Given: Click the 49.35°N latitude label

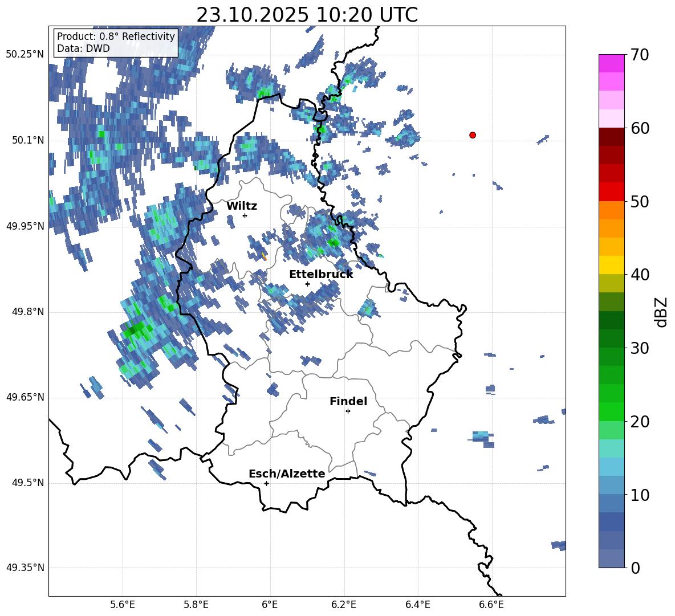Looking at the screenshot, I should click(25, 568).
